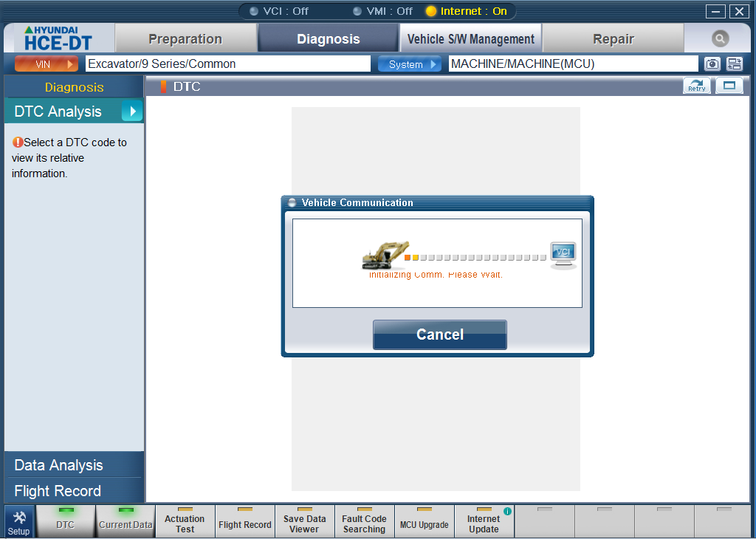Screen dimensions: 756x539
Task: Close the HCE-DT window
Action: pyautogui.click(x=739, y=11)
